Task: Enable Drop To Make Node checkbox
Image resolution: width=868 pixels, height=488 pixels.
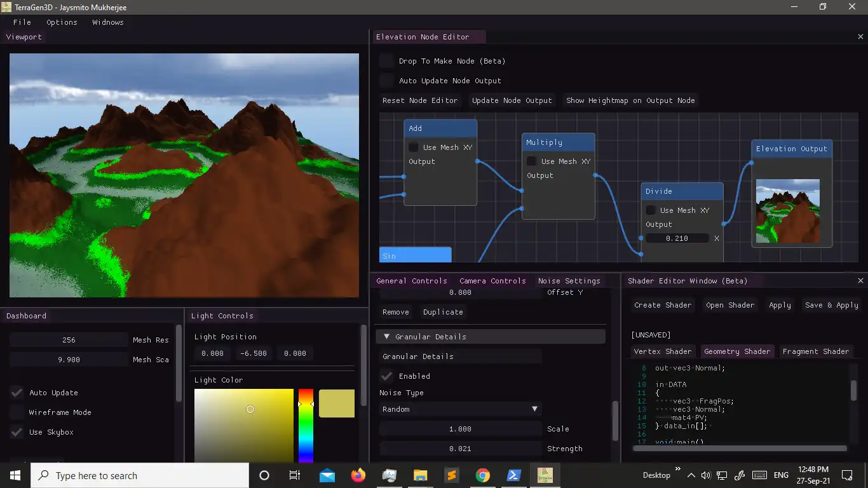Action: pos(386,61)
